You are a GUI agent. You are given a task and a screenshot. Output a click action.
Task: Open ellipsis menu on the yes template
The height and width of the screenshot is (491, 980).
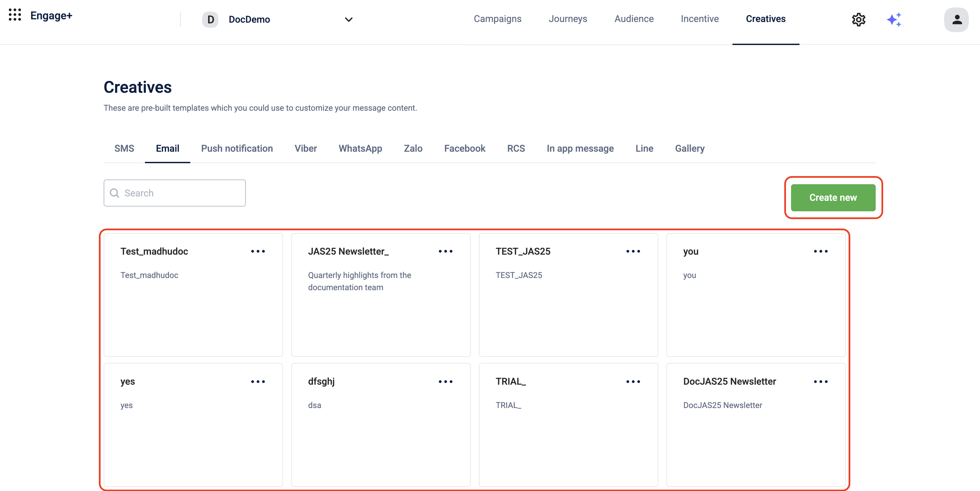point(258,382)
